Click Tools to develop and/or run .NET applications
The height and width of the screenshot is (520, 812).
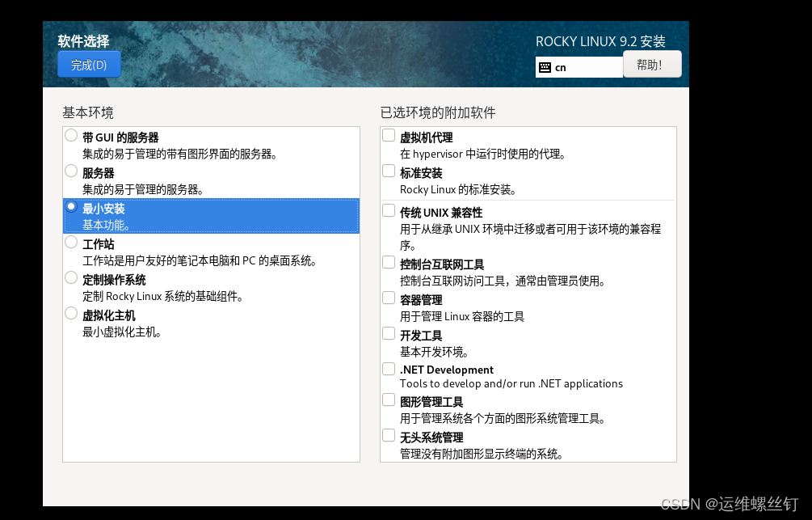[x=511, y=383]
